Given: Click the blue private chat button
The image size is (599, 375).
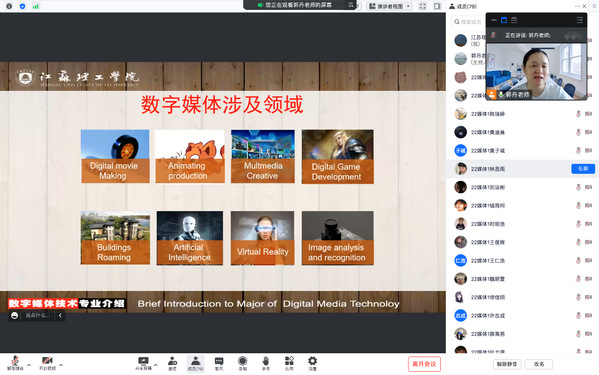Looking at the screenshot, I should pos(583,168).
